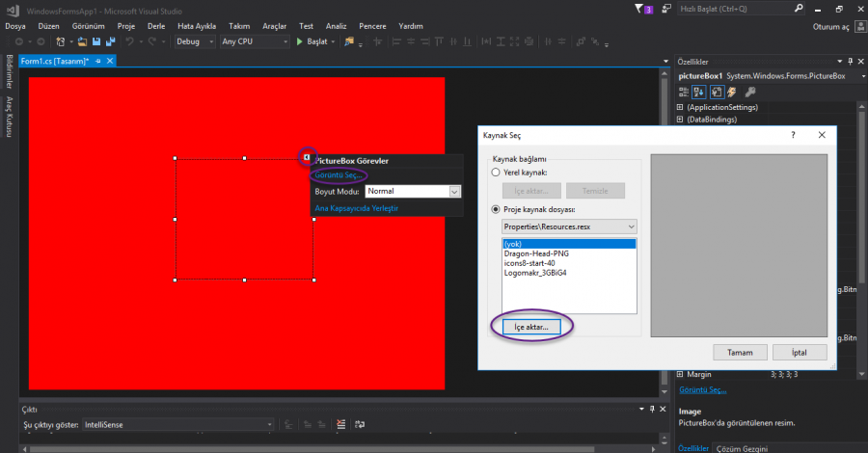Switch to the Çözüm Gezgini tab
The image size is (868, 453).
pos(742,448)
